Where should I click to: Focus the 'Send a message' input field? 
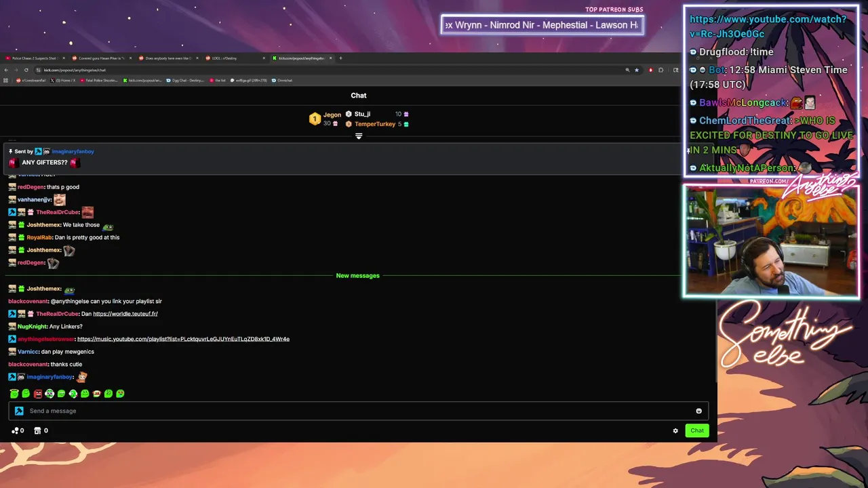(359, 411)
